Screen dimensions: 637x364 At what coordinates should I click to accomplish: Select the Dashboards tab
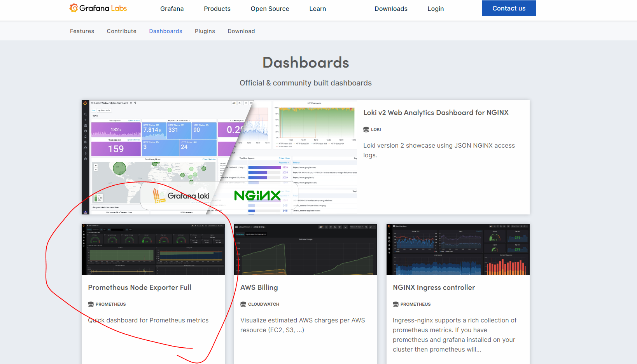166,31
